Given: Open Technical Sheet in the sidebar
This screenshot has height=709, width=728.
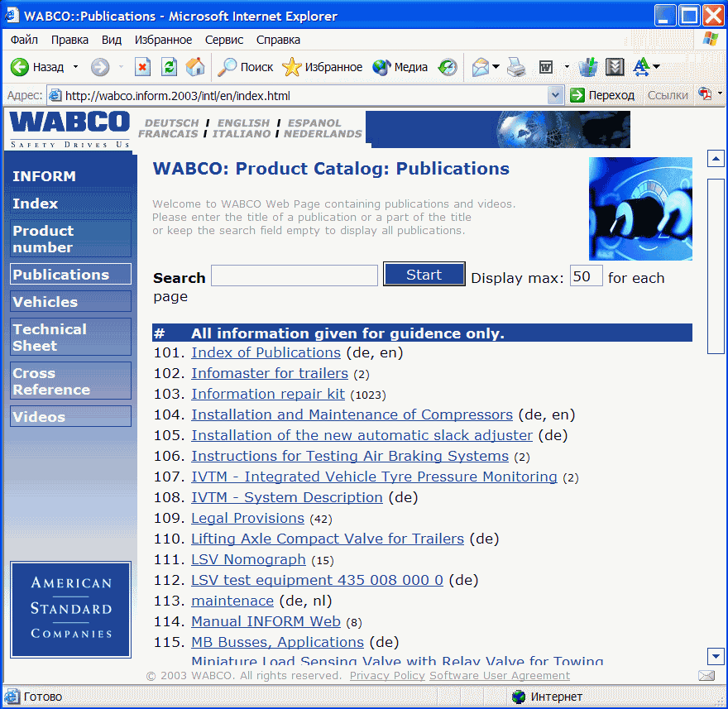Looking at the screenshot, I should 70,337.
